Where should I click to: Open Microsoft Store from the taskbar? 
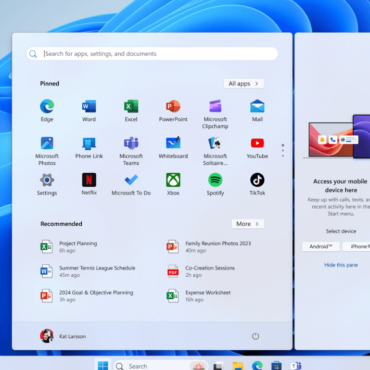[276, 366]
